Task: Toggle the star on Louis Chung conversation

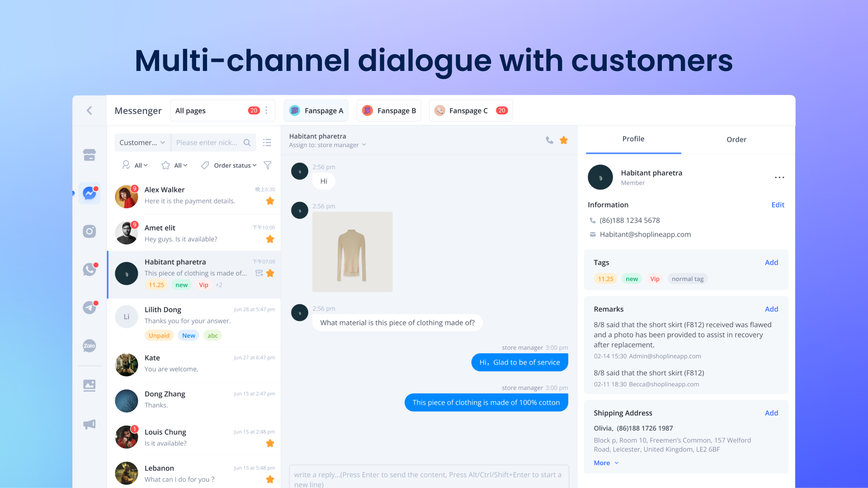Action: point(270,443)
